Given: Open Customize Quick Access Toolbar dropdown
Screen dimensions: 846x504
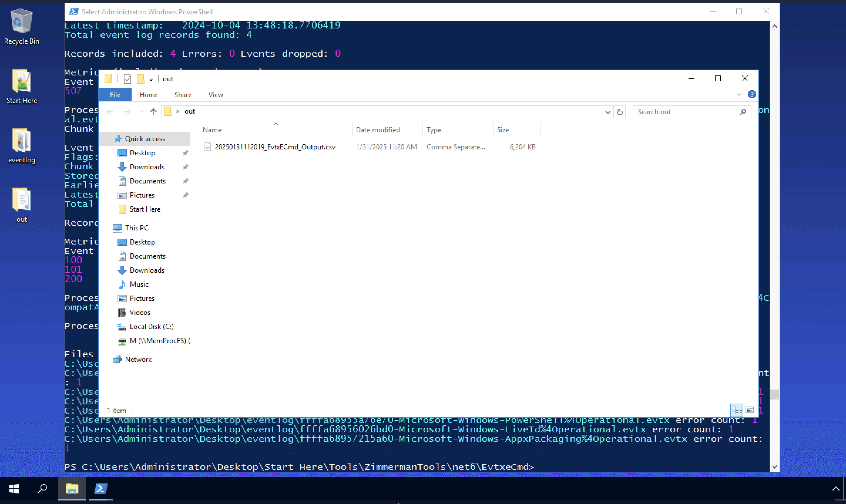Looking at the screenshot, I should pos(151,80).
